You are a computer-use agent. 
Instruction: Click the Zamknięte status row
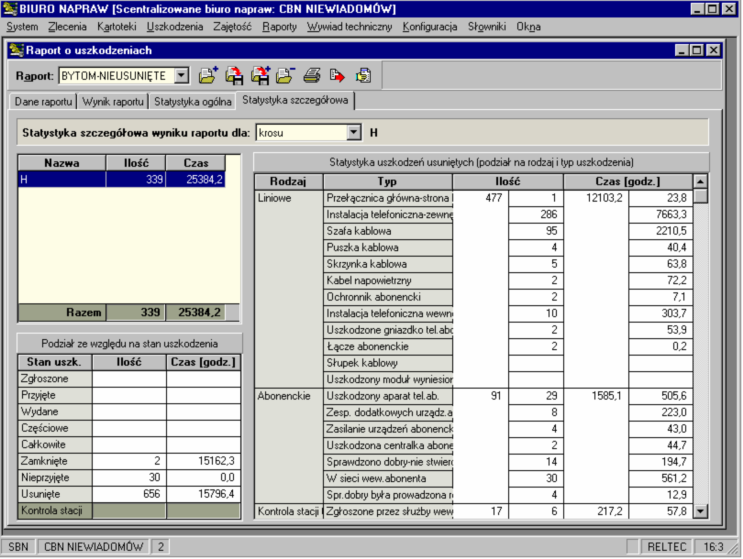click(x=129, y=461)
